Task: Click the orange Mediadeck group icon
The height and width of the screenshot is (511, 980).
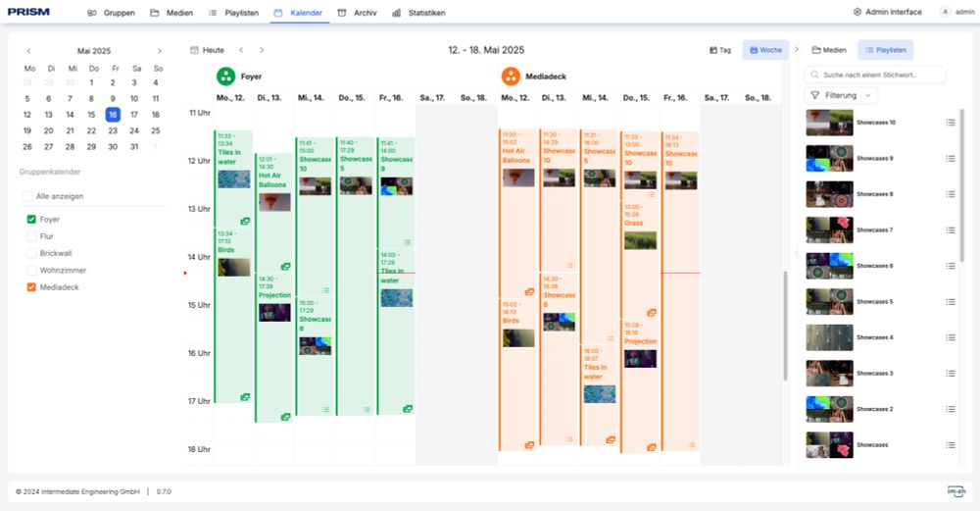Action: (x=511, y=77)
